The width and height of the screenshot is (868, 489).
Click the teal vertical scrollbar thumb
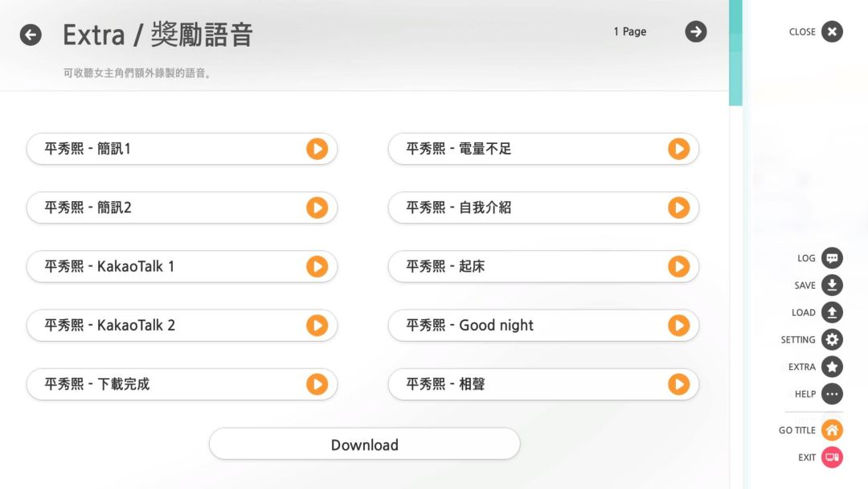[x=735, y=52]
